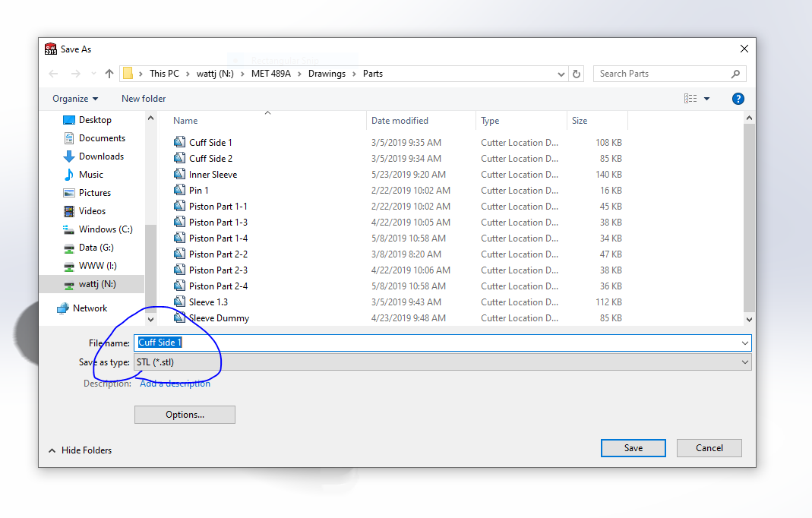812x518 pixels.
Task: Open the address bar path dropdown arrow
Action: 561,74
